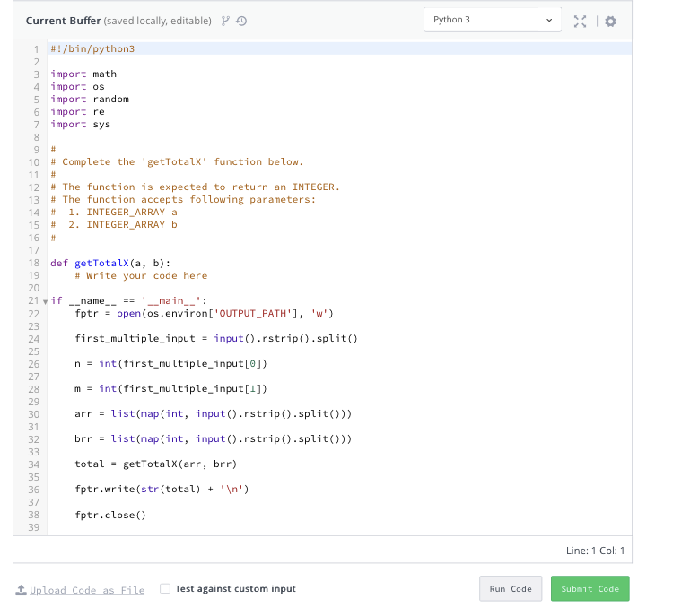
Task: Click '# Write your code here' comment
Action: 141,275
